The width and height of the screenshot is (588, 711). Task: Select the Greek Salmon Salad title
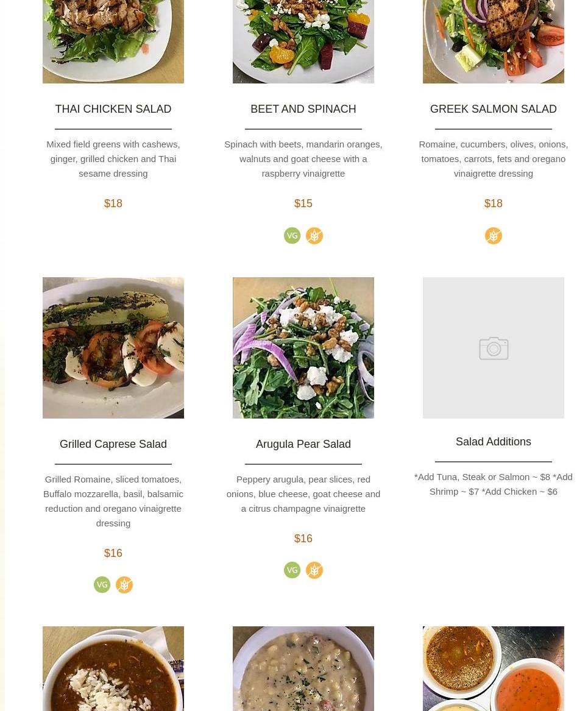pyautogui.click(x=493, y=109)
